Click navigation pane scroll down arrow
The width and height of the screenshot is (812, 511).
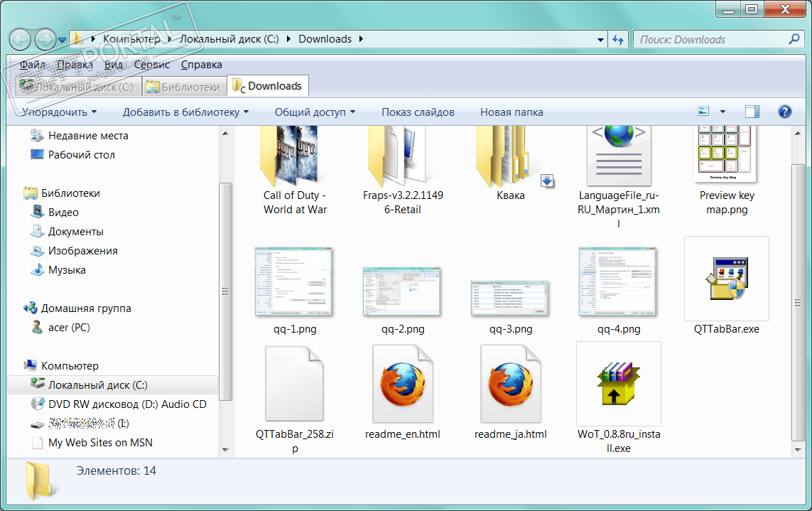pos(225,450)
